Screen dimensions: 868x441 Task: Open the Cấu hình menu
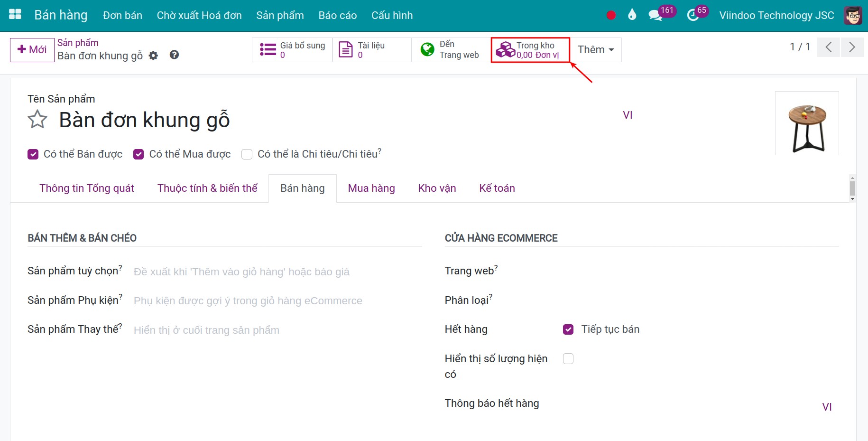[x=392, y=15]
